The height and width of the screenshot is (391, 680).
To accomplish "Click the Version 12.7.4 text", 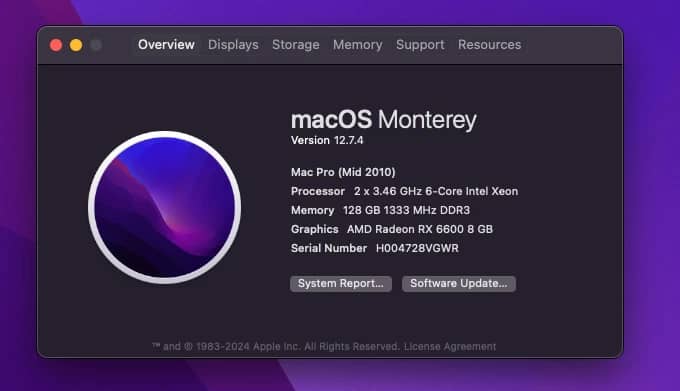I will [327, 140].
